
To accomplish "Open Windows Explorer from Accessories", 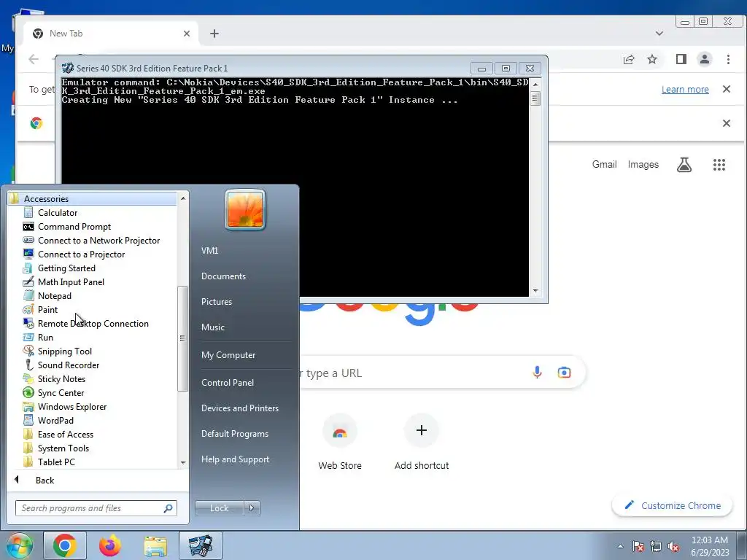I will coord(72,406).
